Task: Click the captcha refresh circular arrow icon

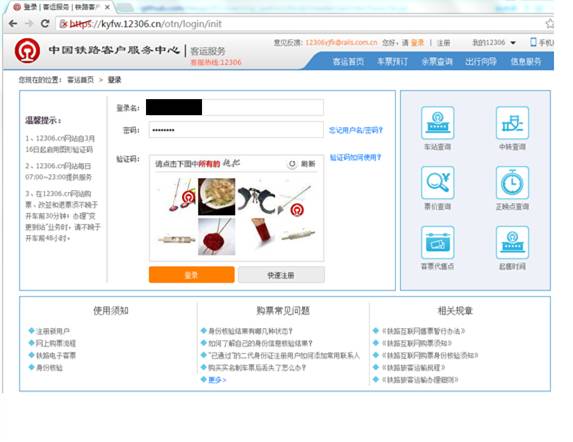Action: pyautogui.click(x=292, y=164)
